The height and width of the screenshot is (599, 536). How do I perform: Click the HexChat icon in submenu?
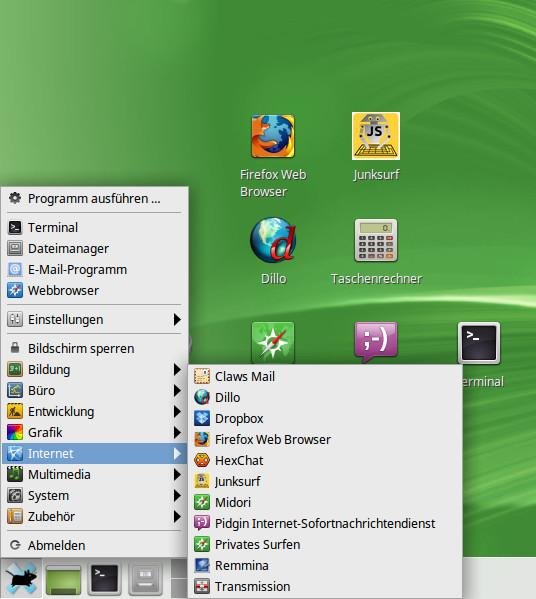(202, 460)
